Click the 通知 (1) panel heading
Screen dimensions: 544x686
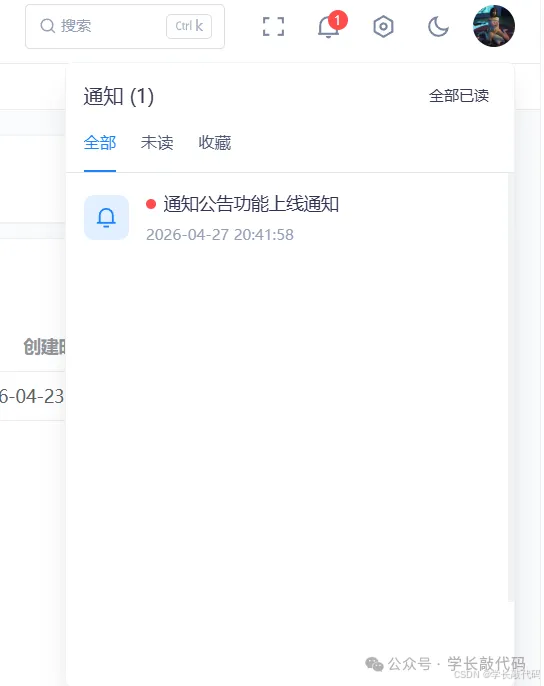click(x=119, y=96)
